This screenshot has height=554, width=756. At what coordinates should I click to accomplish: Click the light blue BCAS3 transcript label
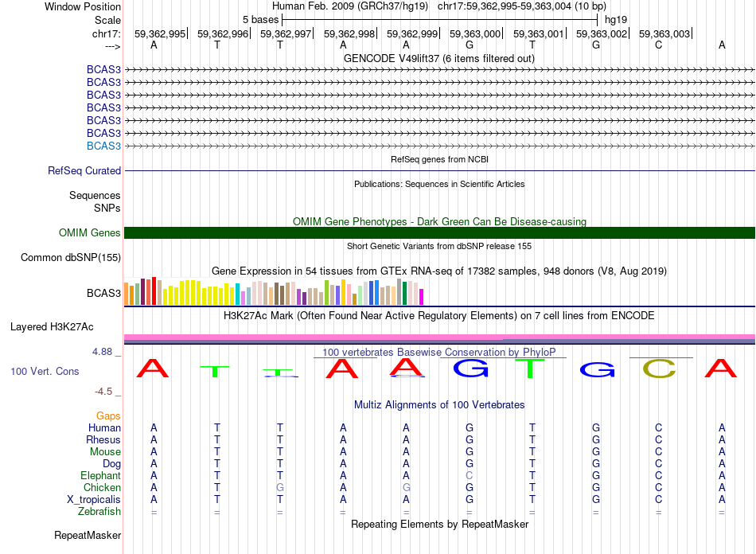[103, 146]
